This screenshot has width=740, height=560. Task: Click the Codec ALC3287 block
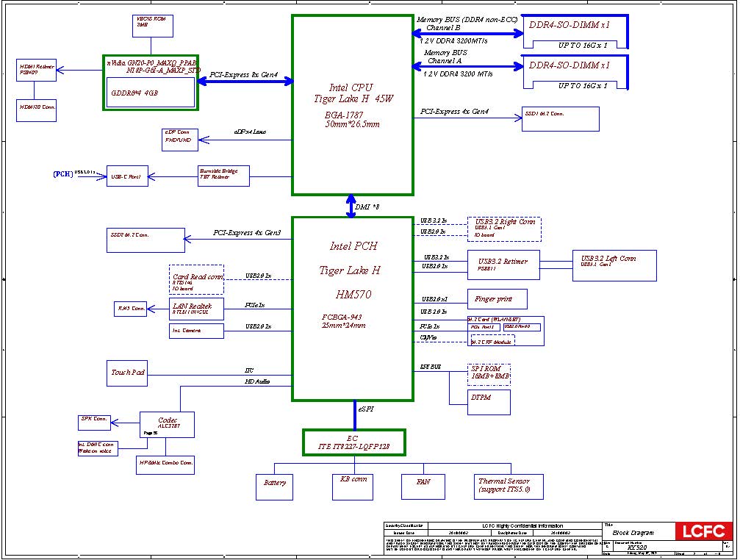tap(167, 424)
